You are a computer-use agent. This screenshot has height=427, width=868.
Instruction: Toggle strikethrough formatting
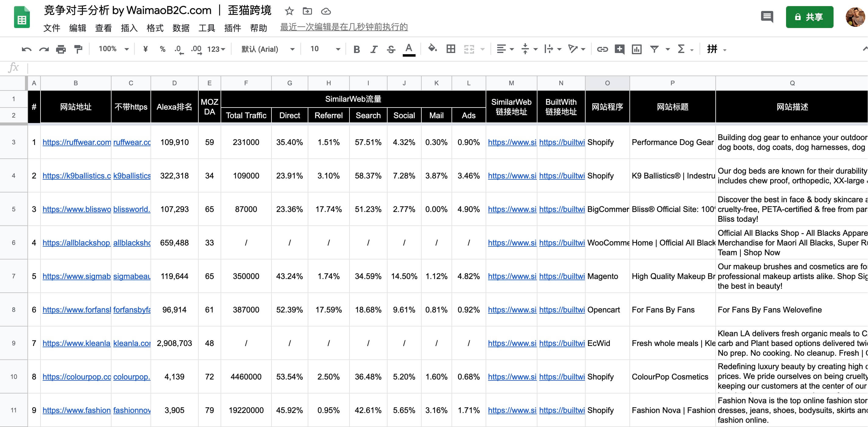pos(391,50)
